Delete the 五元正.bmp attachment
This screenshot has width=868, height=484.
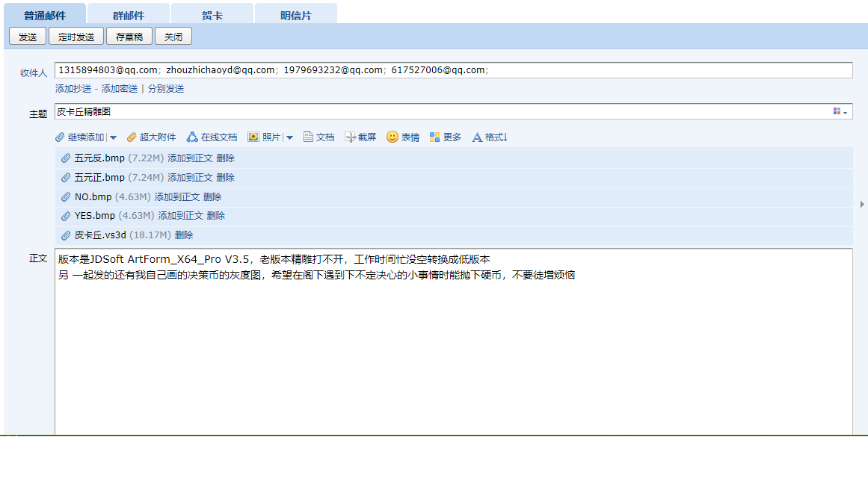tap(225, 178)
